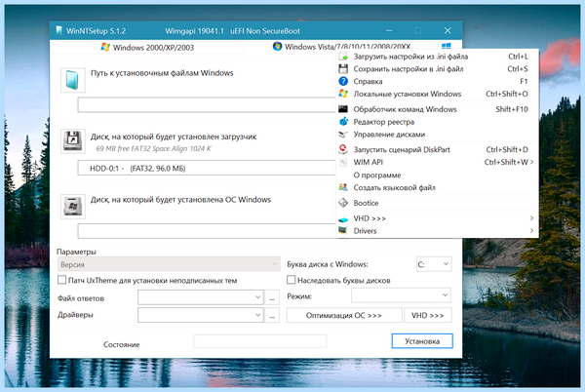Switch to Windows Vista/7/8/10/11 tab
This screenshot has width=585, height=392.
(341, 46)
